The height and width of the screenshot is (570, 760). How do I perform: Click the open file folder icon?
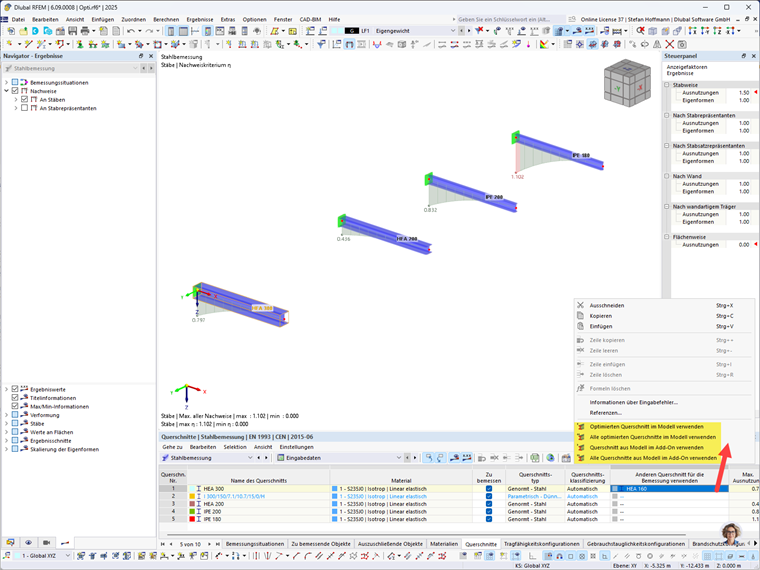tap(23, 31)
